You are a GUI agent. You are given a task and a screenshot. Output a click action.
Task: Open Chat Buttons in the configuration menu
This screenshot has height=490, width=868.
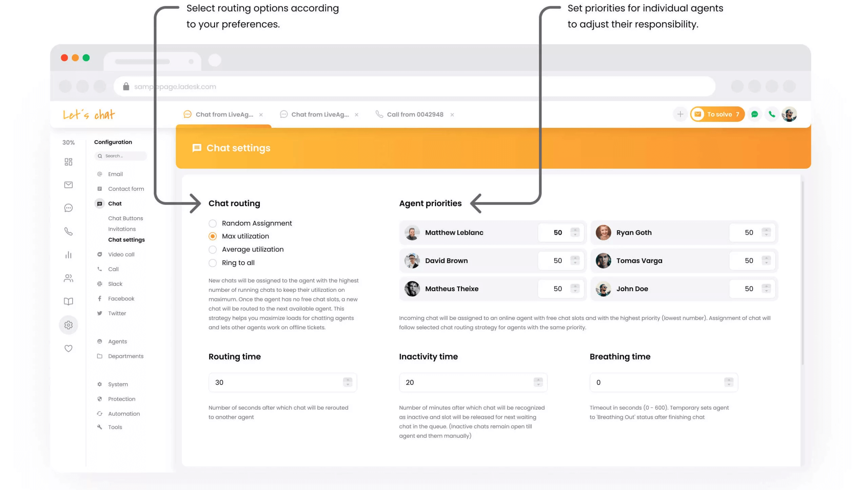click(x=125, y=218)
